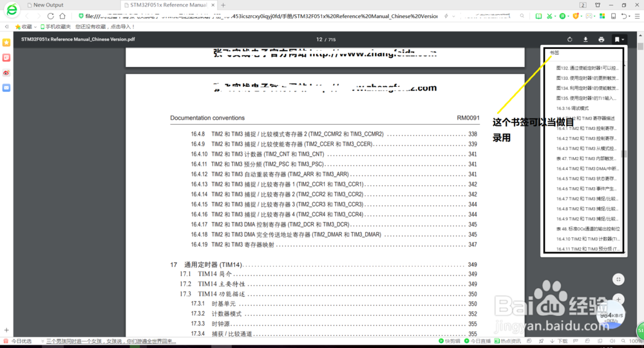Viewport: 644px width, 348px height.
Task: Open the blue mail sidebar icon
Action: [6, 88]
